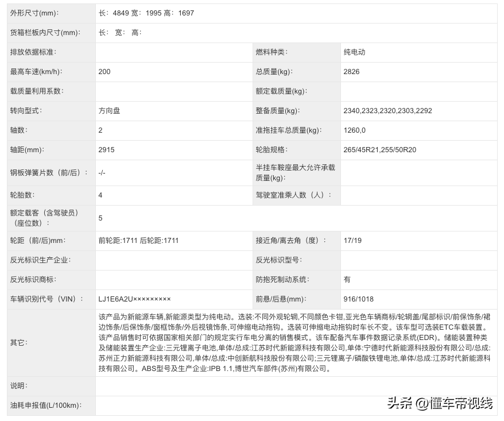Click the 前轮距:1711 后轮距:1711 value
This screenshot has width=504, height=421.
[x=138, y=241]
